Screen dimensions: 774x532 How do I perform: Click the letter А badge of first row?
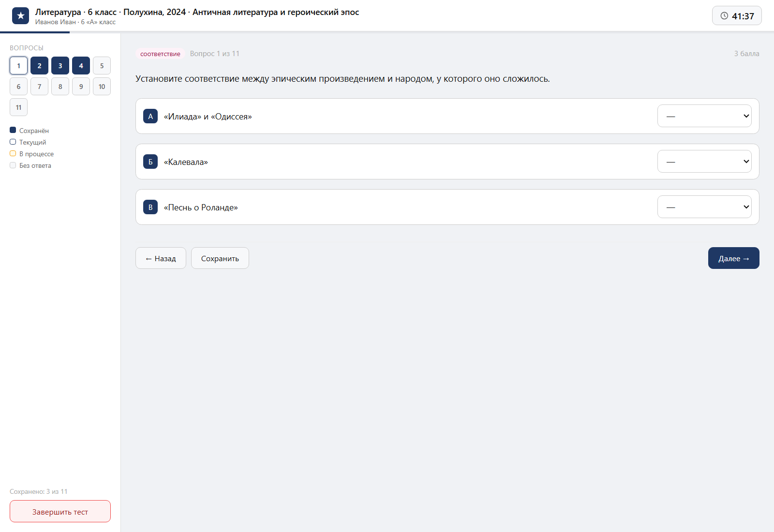tap(150, 116)
